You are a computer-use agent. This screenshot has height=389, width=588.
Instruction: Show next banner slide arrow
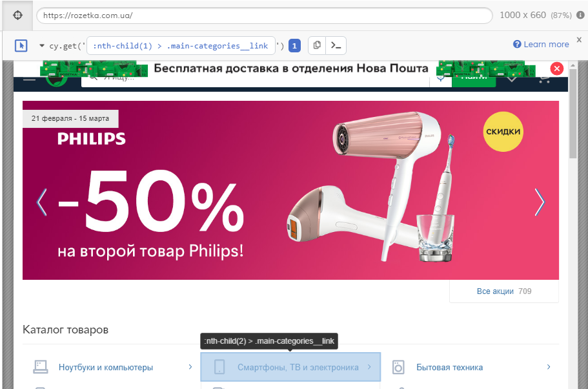(540, 202)
